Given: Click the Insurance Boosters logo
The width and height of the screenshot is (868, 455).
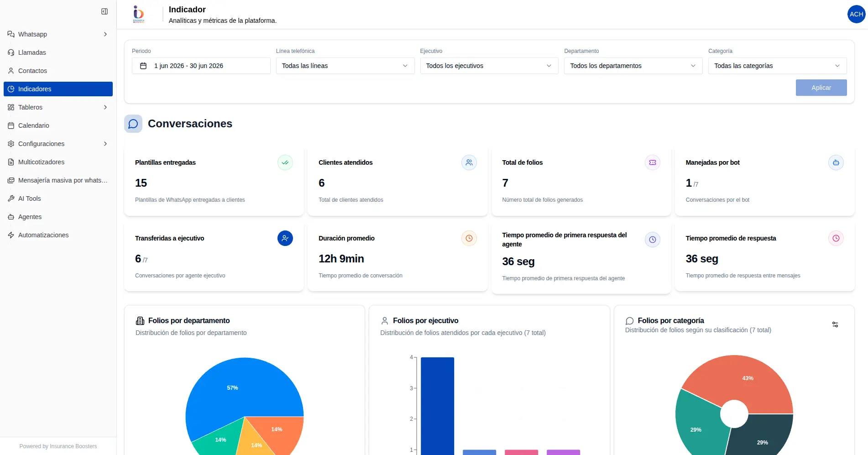Looking at the screenshot, I should pos(139,14).
